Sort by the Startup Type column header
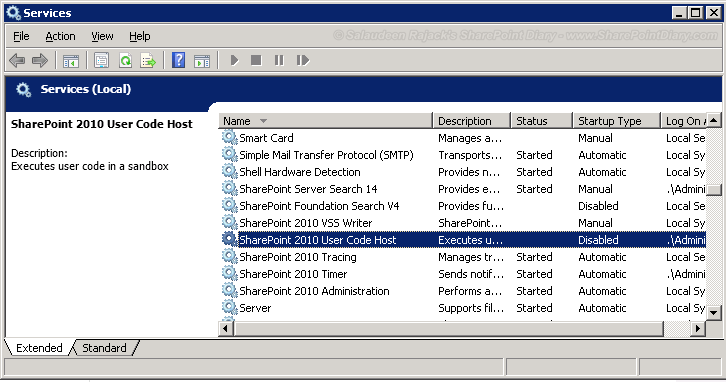The image size is (726, 382). [616, 121]
